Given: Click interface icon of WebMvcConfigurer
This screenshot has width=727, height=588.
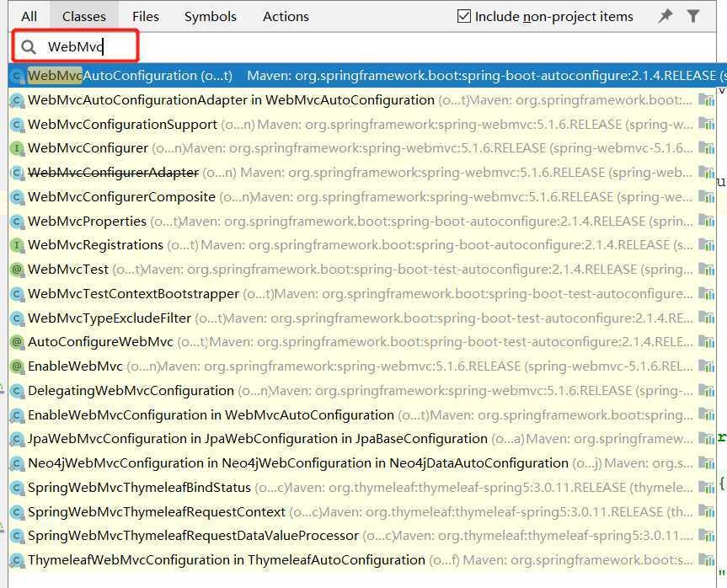Looking at the screenshot, I should [17, 148].
